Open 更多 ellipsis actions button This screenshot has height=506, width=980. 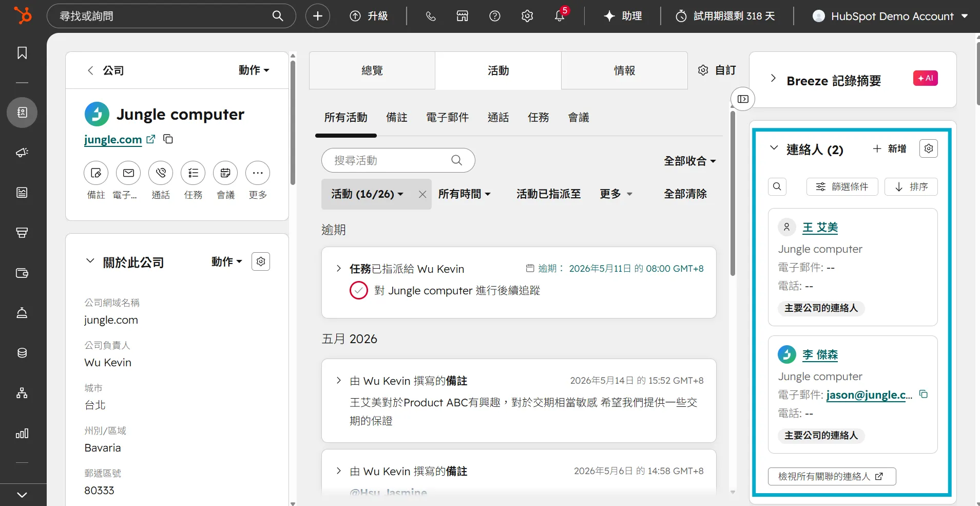pos(258,173)
